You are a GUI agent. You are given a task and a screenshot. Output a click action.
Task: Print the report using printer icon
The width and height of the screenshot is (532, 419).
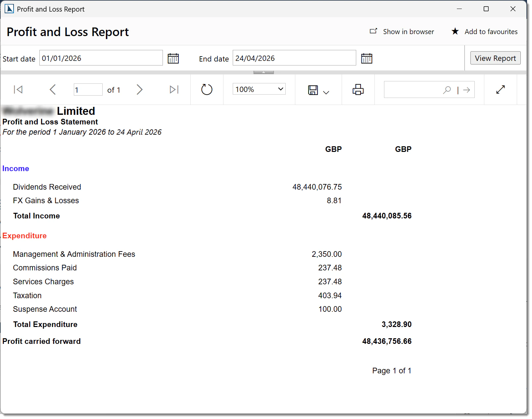358,90
